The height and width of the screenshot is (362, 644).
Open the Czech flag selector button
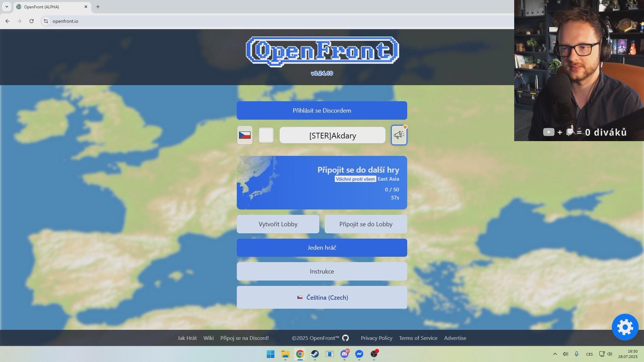(x=245, y=135)
